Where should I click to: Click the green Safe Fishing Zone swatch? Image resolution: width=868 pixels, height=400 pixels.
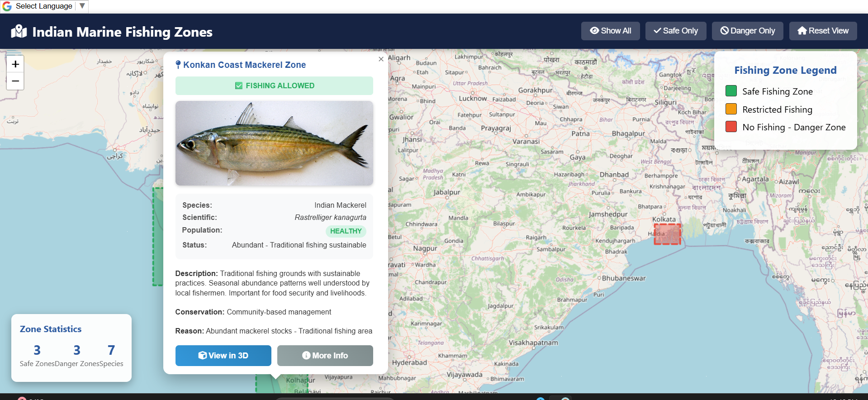(731, 91)
